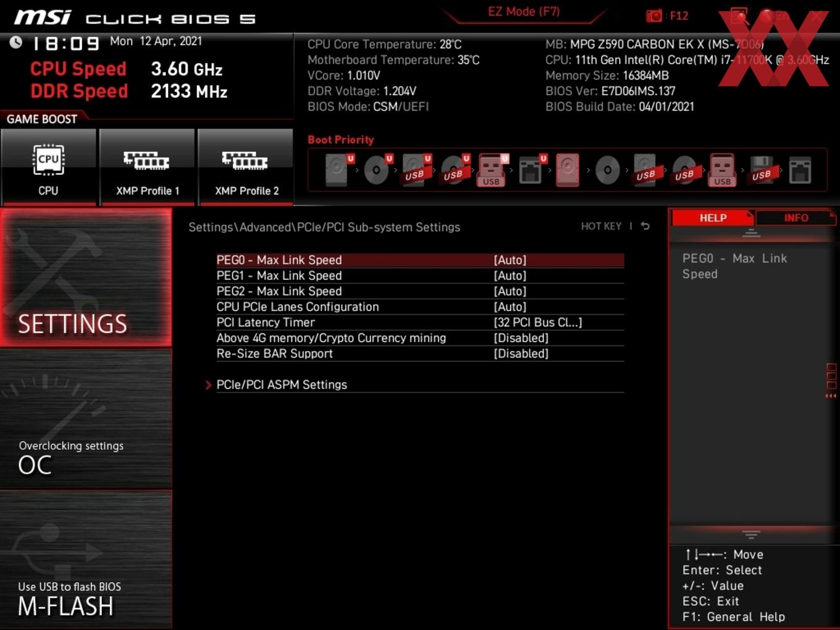Viewport: 840px width, 630px height.
Task: Click the GAME BOOST header label
Action: click(x=42, y=119)
